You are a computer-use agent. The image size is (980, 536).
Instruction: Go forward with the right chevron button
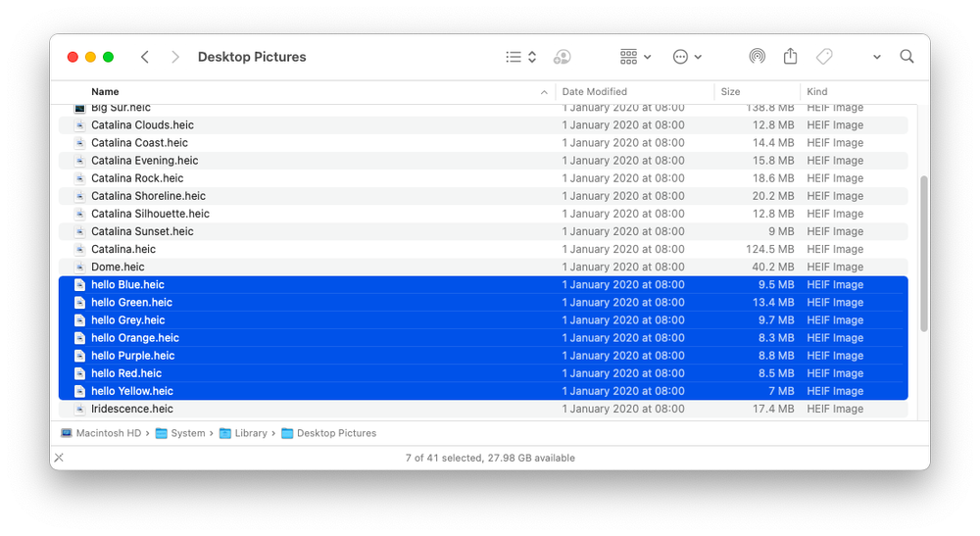[x=175, y=57]
